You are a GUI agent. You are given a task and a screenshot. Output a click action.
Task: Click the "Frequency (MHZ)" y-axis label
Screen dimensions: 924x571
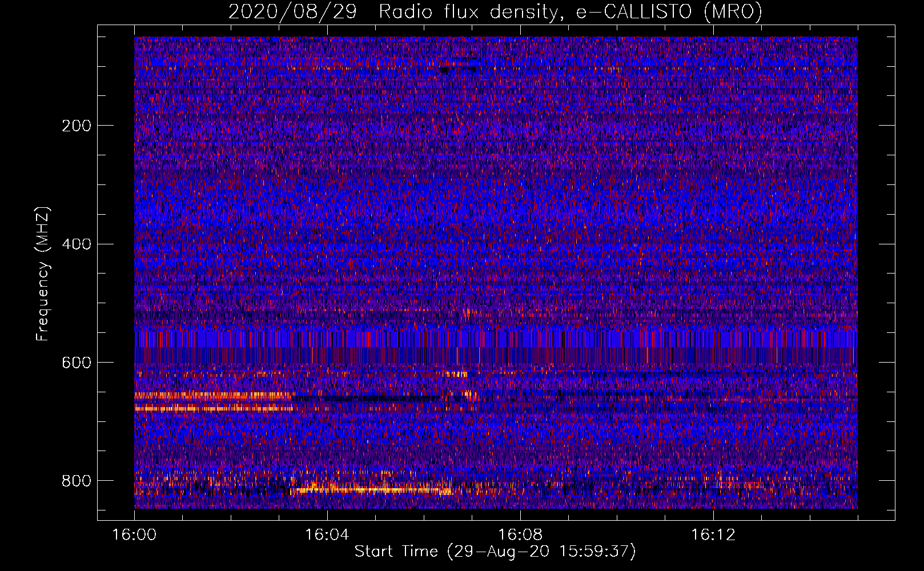click(x=43, y=274)
